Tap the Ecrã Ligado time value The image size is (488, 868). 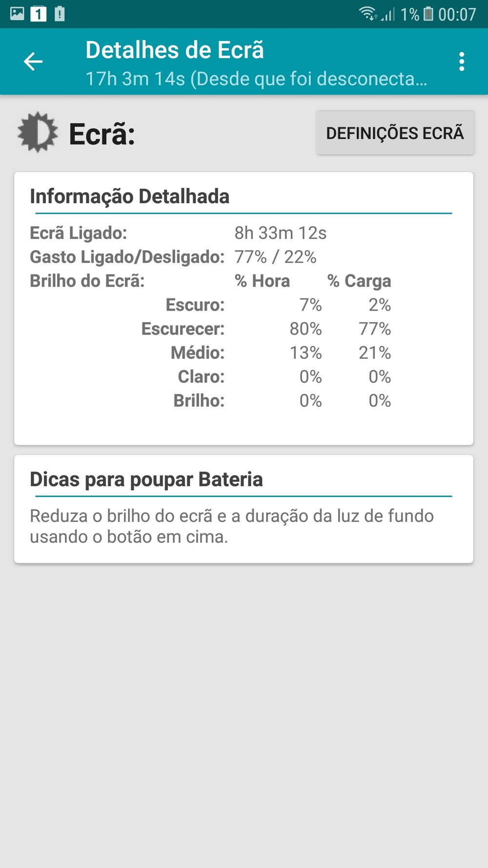(280, 233)
